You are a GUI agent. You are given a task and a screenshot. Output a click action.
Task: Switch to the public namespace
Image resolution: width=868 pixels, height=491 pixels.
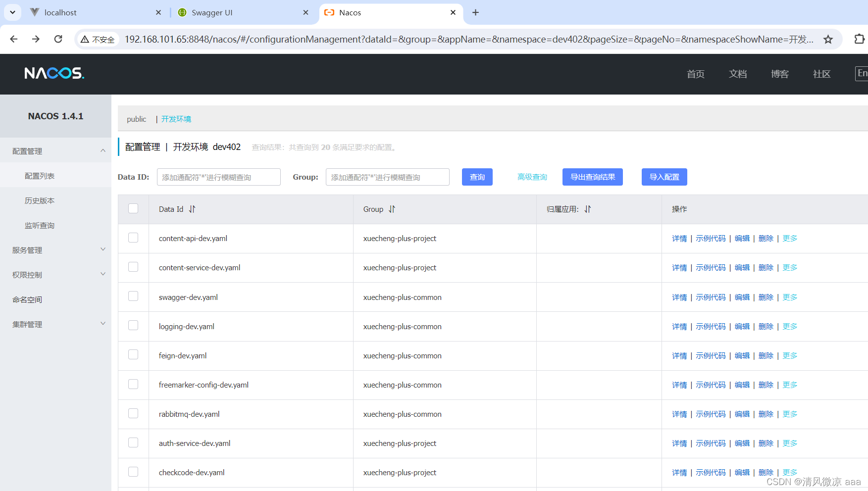pyautogui.click(x=136, y=119)
